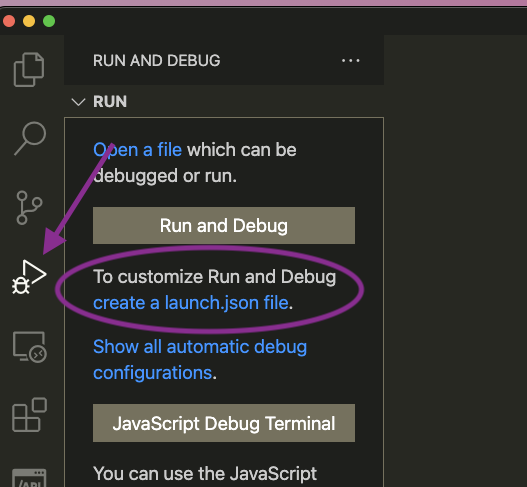This screenshot has height=487, width=527.
Task: Open the Search view icon
Action: (x=30, y=138)
